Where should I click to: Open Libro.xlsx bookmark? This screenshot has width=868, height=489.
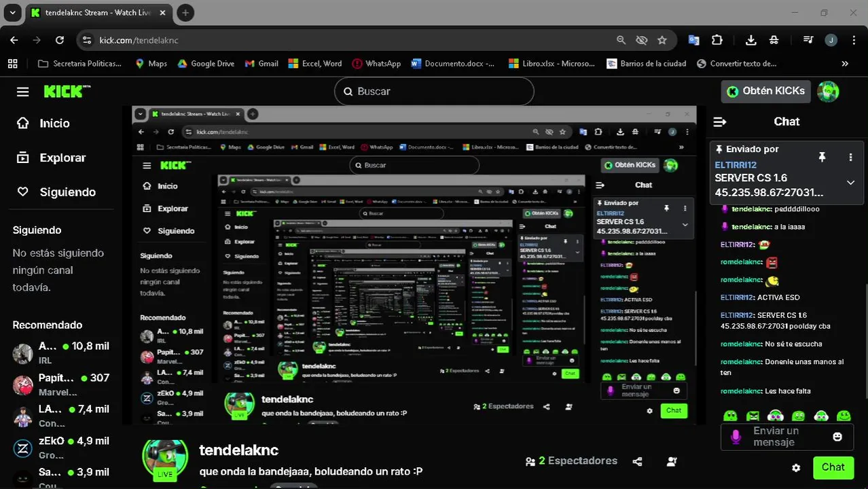pos(551,63)
